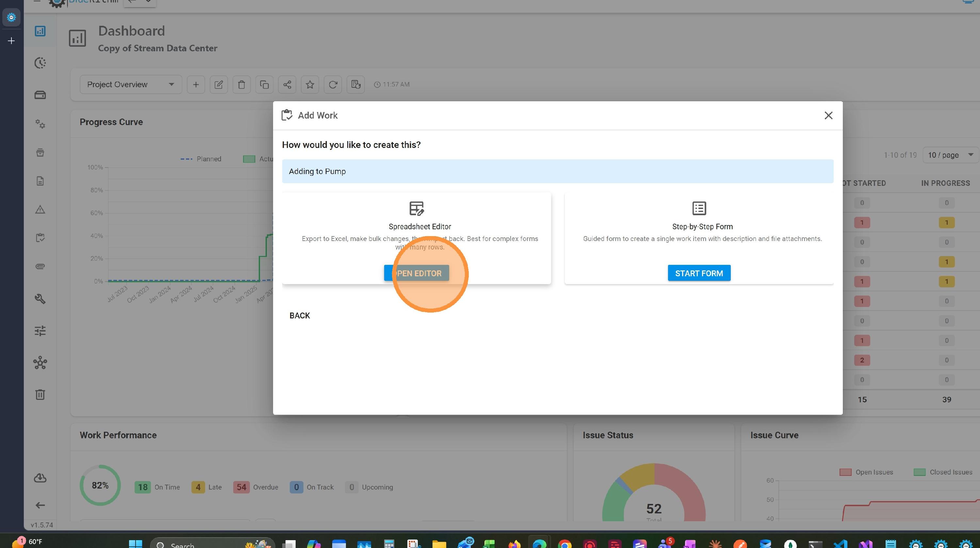Open the document icon in sidebar
980x548 pixels.
(x=40, y=181)
